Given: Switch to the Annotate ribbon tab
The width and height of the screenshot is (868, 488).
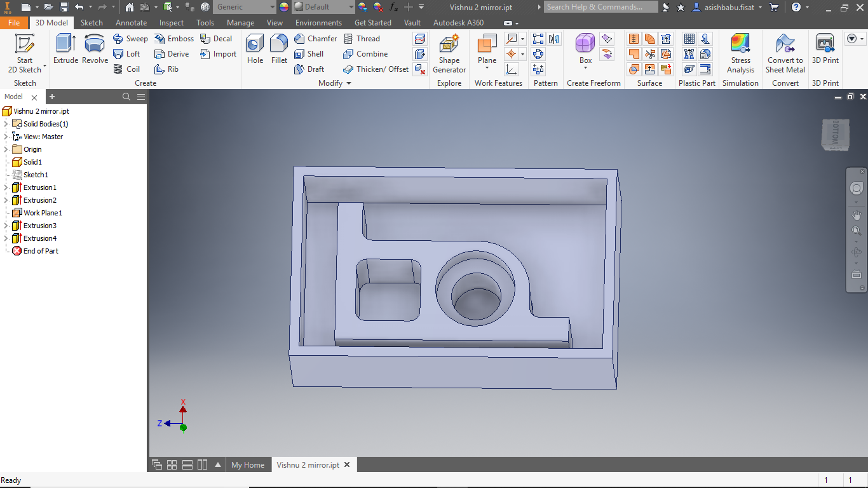Looking at the screenshot, I should click(131, 23).
